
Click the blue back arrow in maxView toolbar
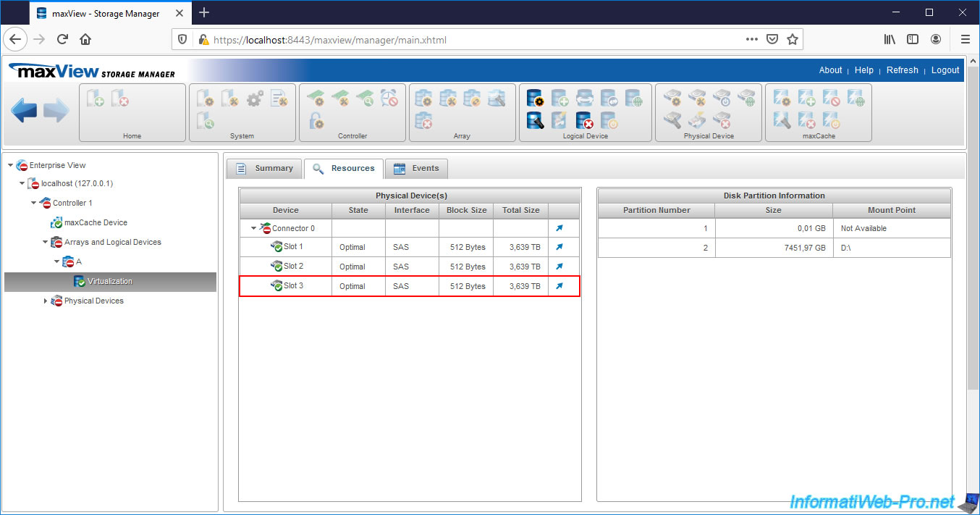coord(24,111)
